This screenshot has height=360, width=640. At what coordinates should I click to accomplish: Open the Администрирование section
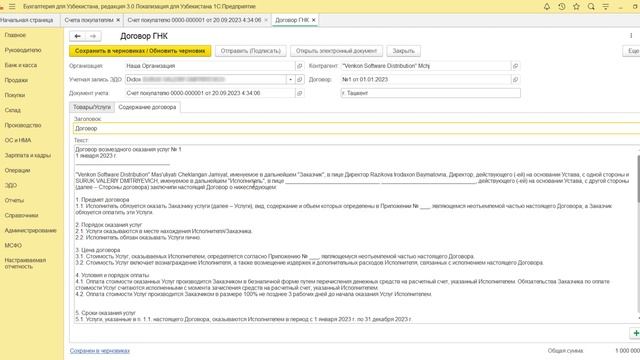31,231
